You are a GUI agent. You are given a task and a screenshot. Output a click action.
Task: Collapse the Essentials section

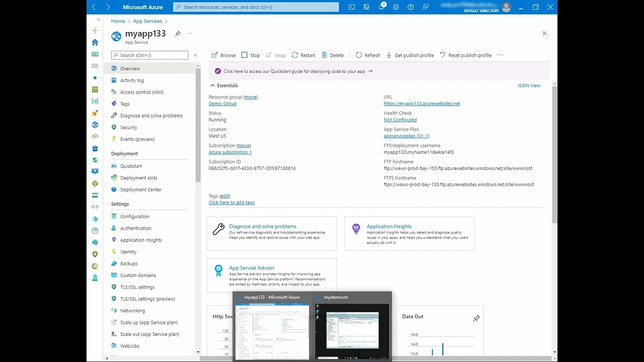(224, 85)
